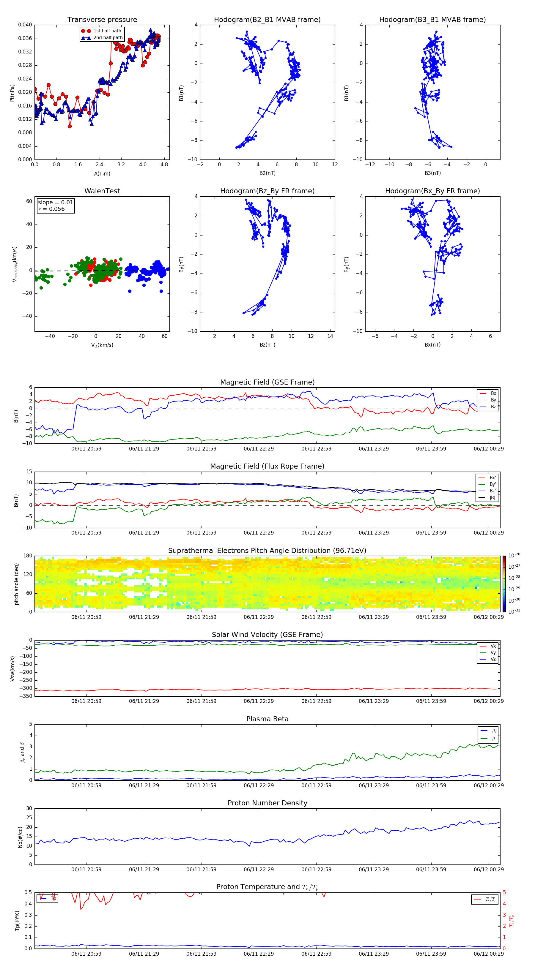This screenshot has height=980, width=535.
Task: Click the 'Proton Temperature and Te/Tp' title
Action: pos(267,887)
